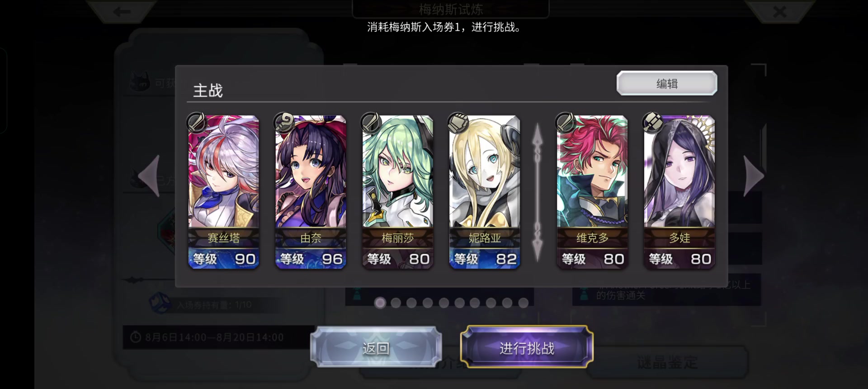Select the fifth team page dot

click(x=444, y=303)
